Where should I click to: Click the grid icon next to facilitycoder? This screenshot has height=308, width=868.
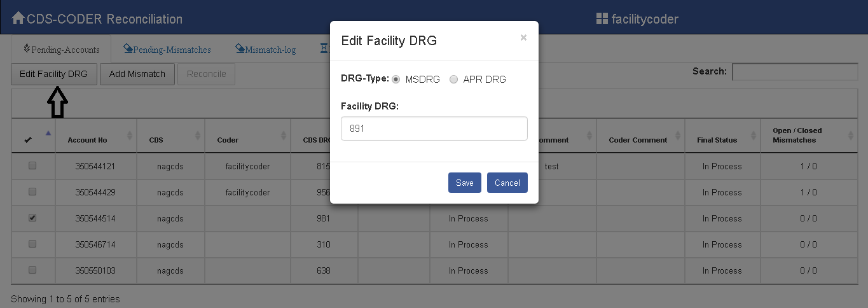[602, 19]
